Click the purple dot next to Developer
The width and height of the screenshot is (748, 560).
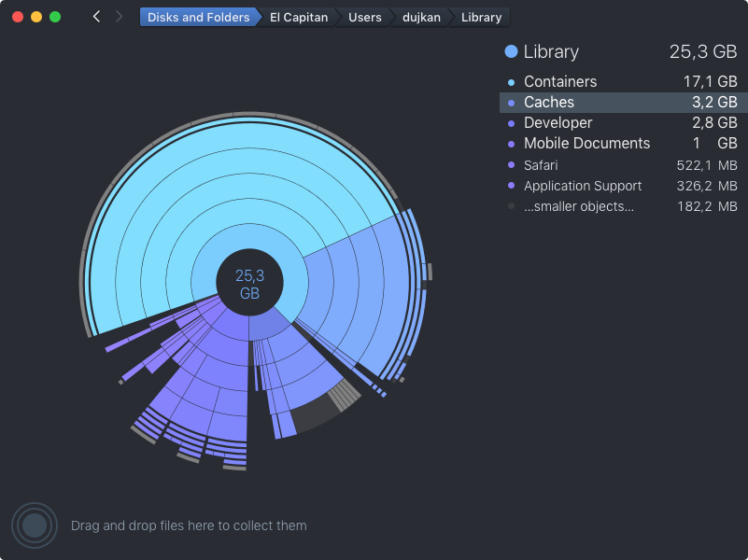(511, 123)
